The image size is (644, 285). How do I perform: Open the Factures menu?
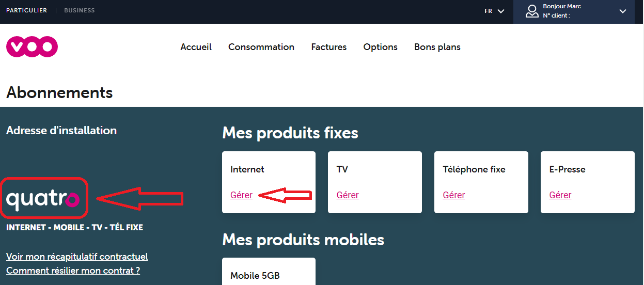tap(329, 47)
